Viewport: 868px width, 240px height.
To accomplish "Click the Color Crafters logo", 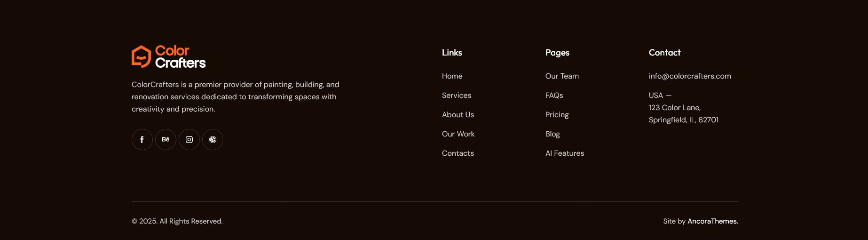I will tap(169, 56).
